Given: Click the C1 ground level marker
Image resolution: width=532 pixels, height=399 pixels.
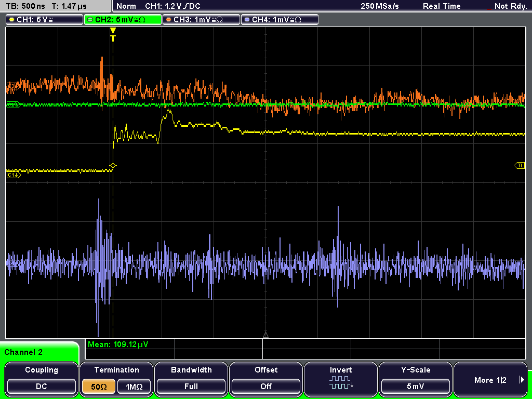Looking at the screenshot, I should (x=14, y=175).
